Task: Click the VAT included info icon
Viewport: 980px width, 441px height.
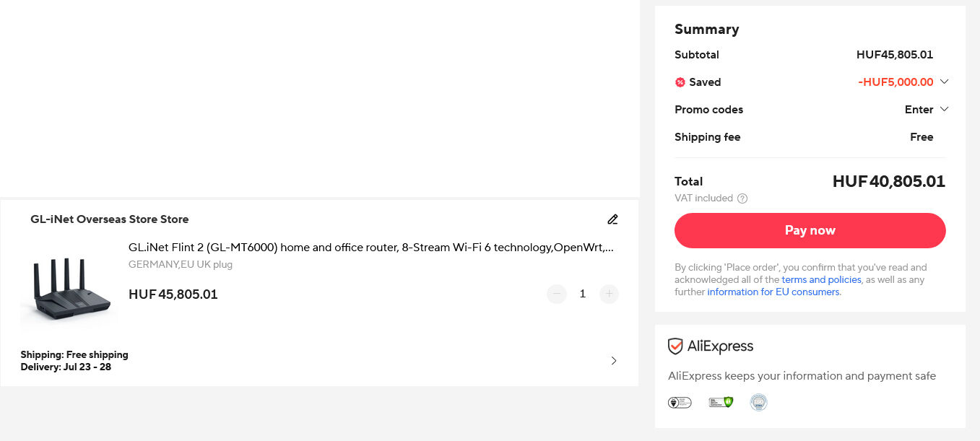Action: 742,198
